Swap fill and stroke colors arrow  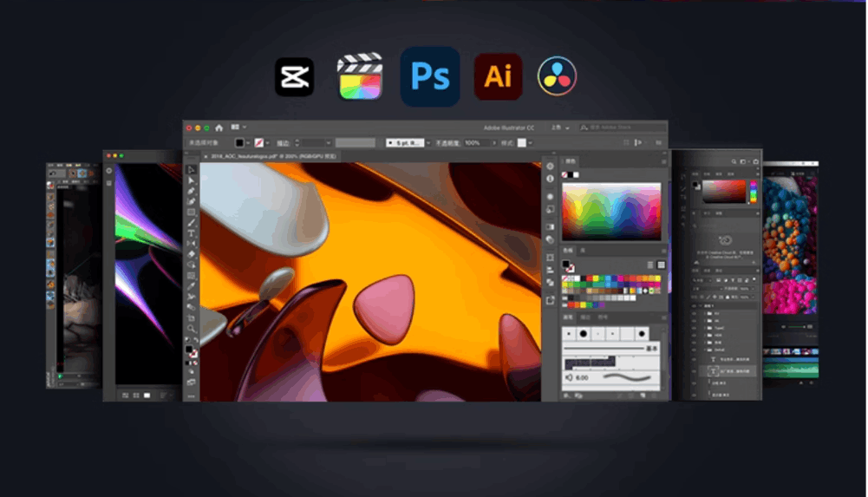point(196,340)
